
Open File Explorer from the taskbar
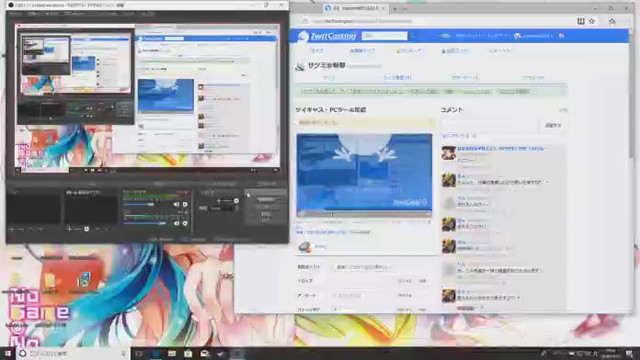tap(172, 353)
